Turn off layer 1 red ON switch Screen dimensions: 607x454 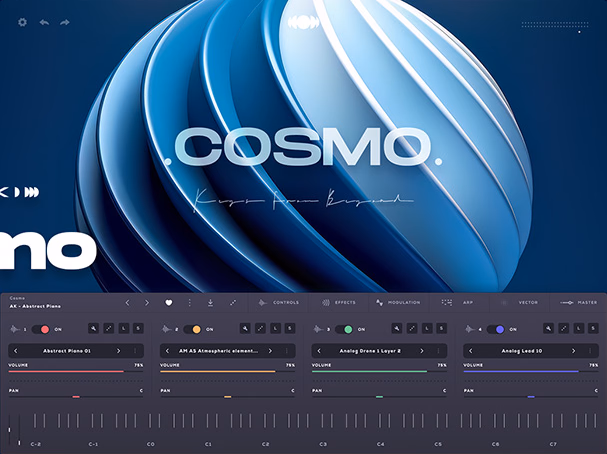tap(41, 329)
